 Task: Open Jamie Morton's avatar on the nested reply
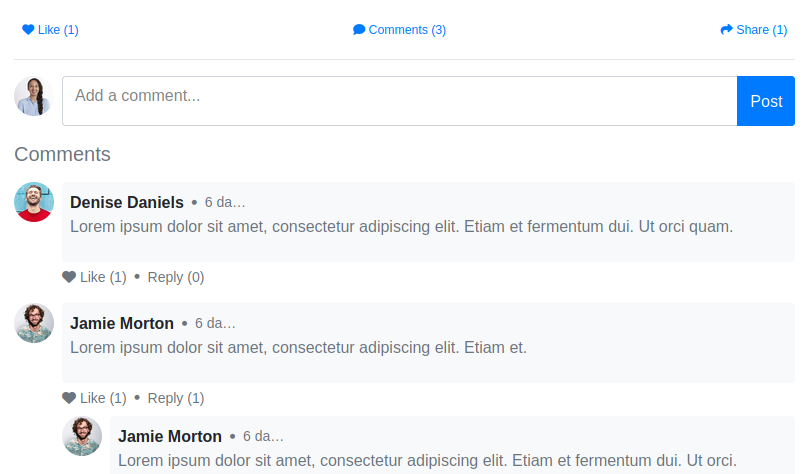pos(82,436)
